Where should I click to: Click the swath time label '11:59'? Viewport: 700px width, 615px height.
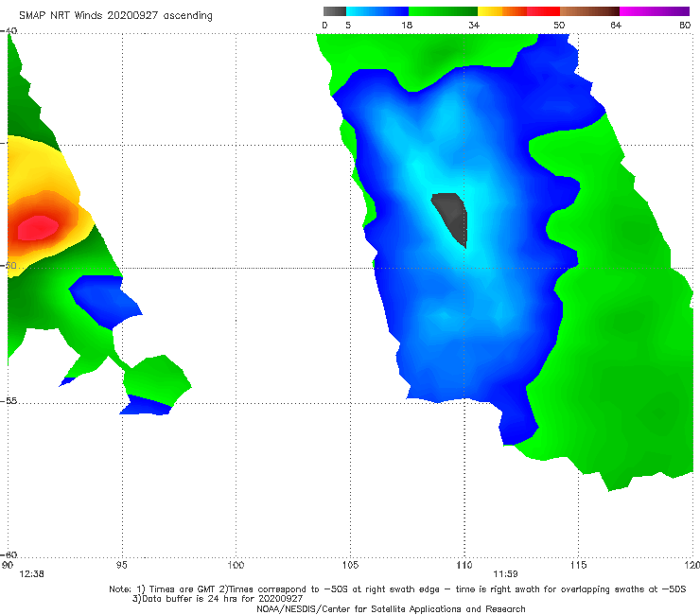(505, 574)
